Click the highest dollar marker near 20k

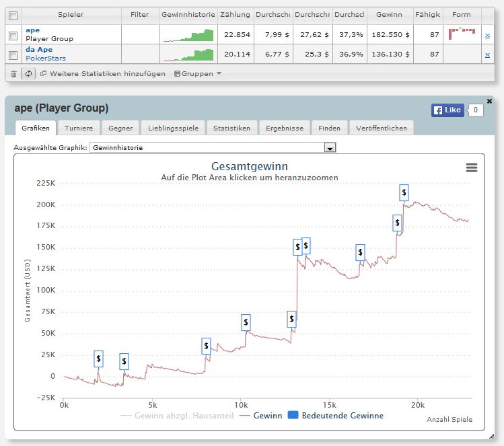[x=404, y=192]
